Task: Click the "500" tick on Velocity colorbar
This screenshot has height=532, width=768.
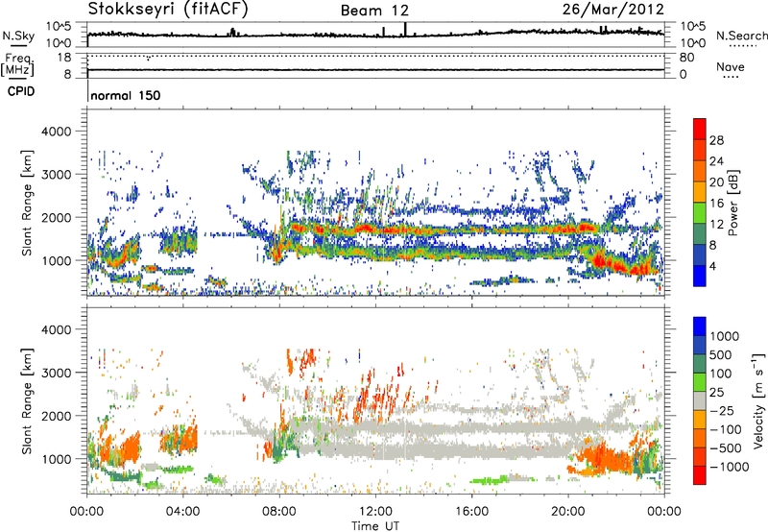Action: point(721,354)
